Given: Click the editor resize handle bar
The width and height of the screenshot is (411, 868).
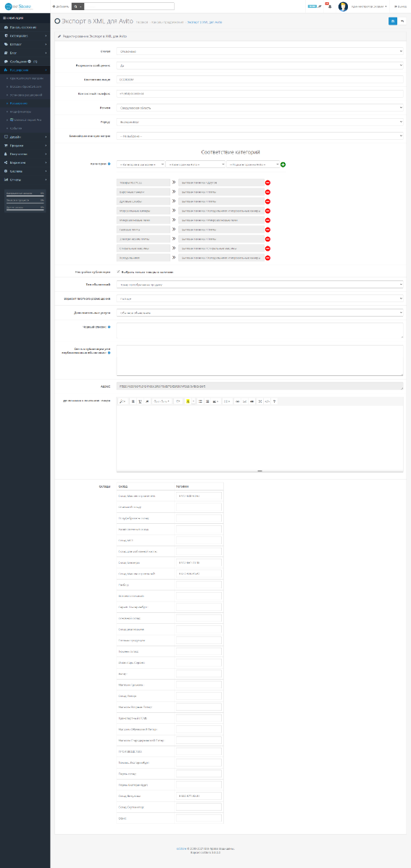Looking at the screenshot, I should [260, 470].
